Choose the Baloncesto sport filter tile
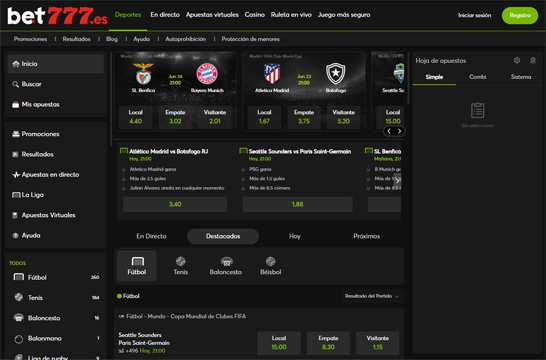 click(x=226, y=266)
